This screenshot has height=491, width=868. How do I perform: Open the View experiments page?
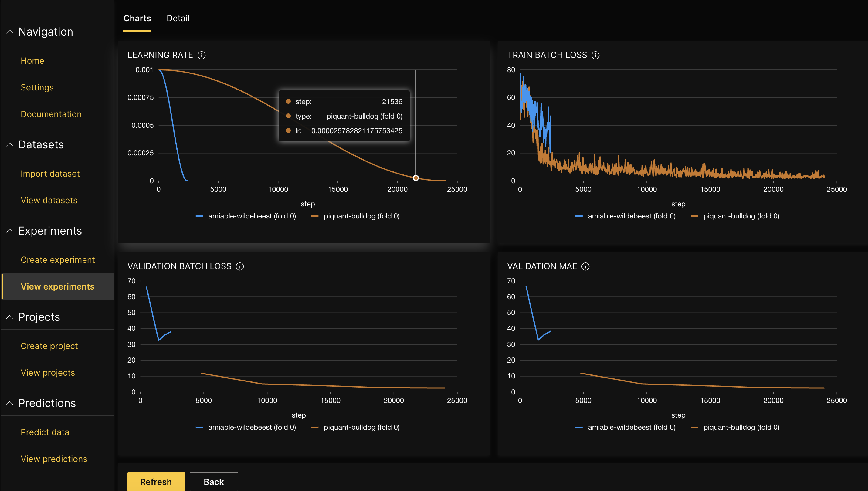coord(57,286)
